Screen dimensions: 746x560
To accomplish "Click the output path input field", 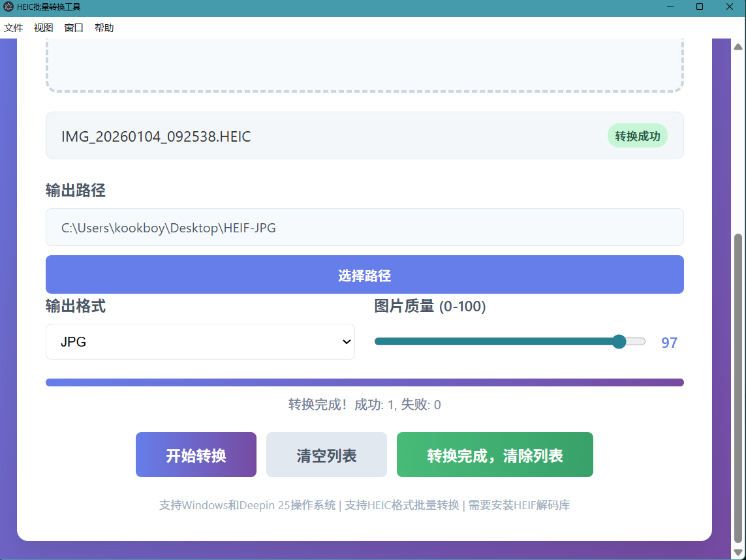I will (364, 227).
